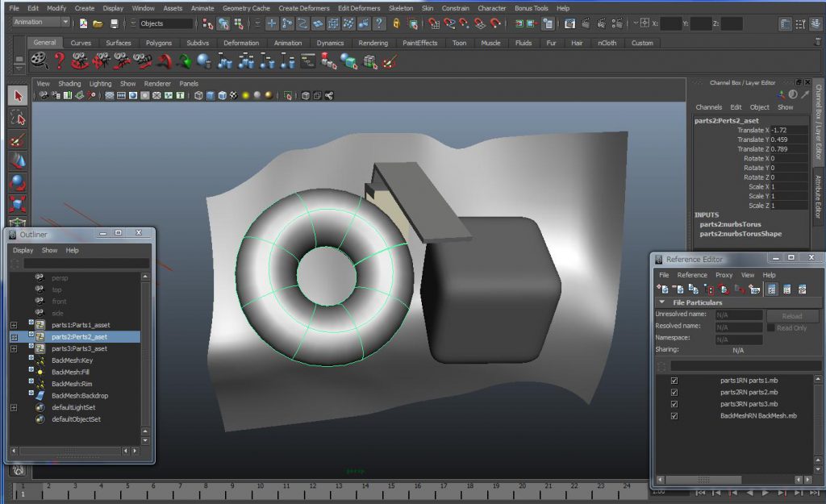
Task: Activate the Rotate tool blue sphere icon
Action: (x=18, y=182)
